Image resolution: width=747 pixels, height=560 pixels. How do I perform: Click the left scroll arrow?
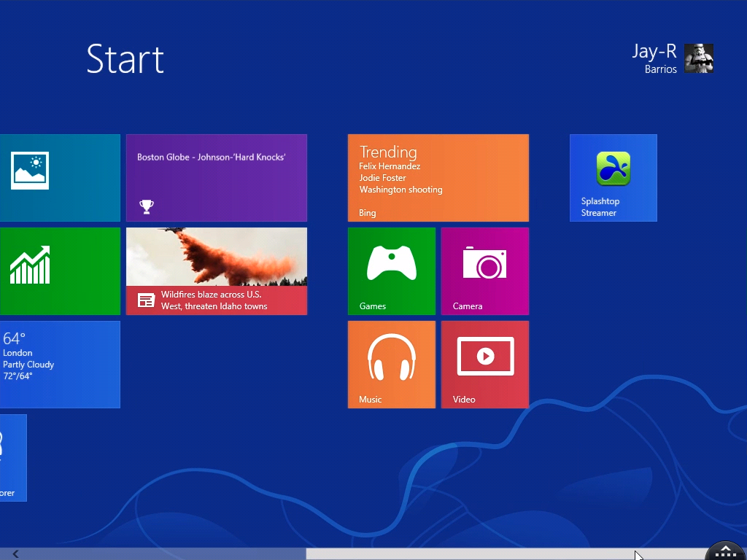click(15, 554)
